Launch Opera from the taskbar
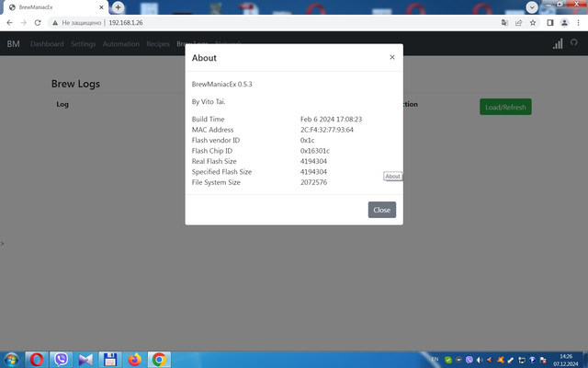This screenshot has height=368, width=588. point(37,360)
